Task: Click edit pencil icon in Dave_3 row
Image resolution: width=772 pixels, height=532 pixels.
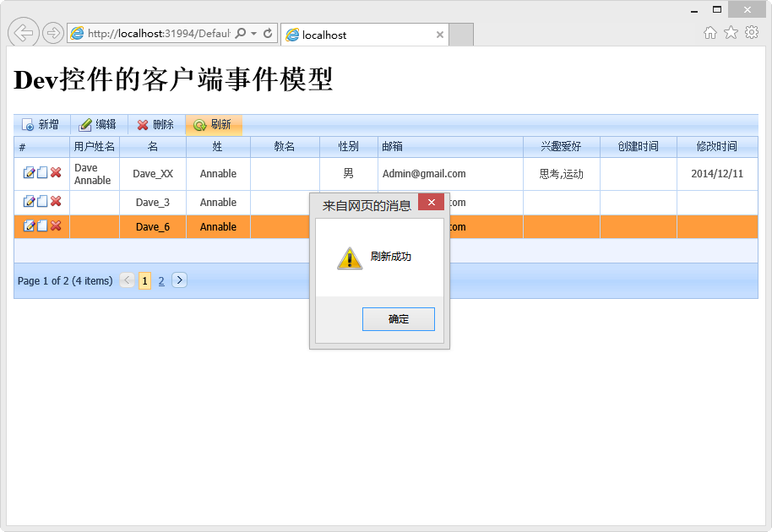Action: (x=29, y=201)
